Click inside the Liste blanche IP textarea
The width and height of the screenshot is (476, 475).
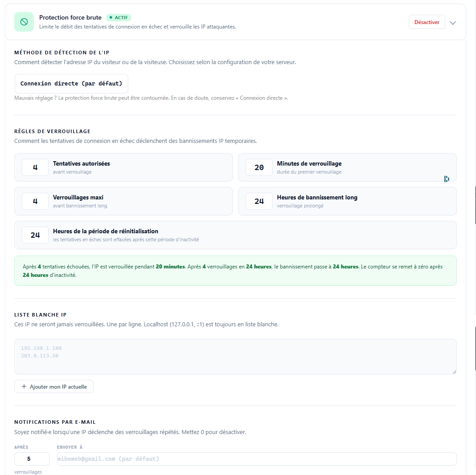tap(235, 356)
